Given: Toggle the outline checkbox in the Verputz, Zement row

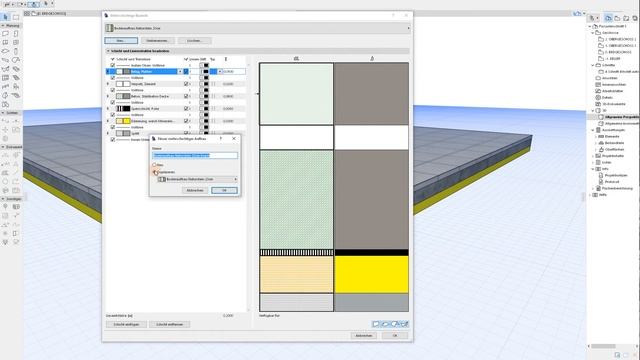Looking at the screenshot, I should tap(186, 84).
